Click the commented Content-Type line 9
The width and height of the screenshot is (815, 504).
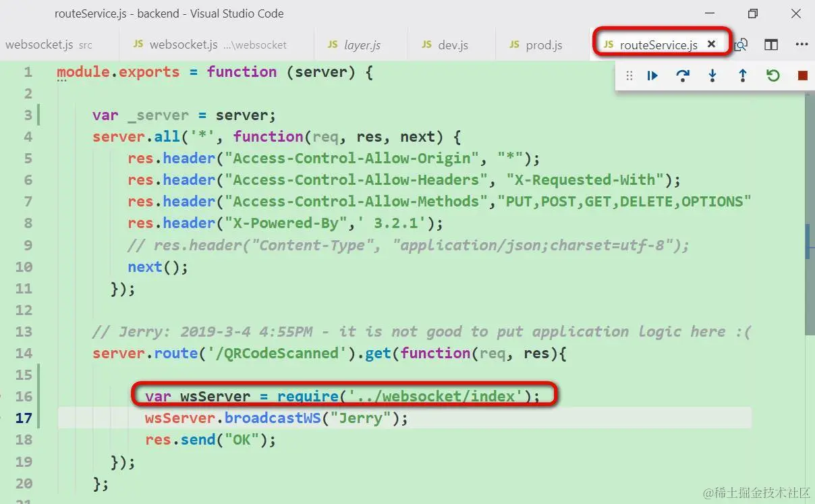[x=408, y=245]
